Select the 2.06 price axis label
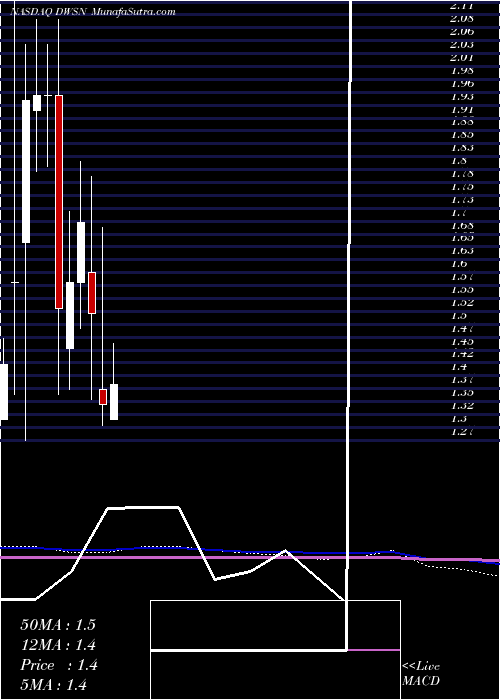Screen dimensions: 500x700 click(462, 32)
